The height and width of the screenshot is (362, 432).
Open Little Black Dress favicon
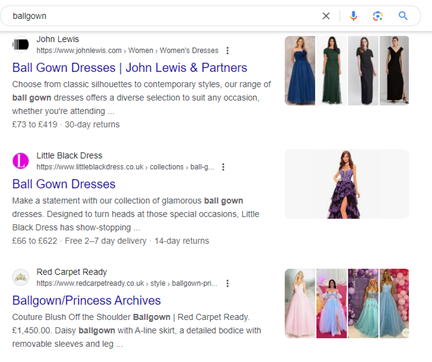[x=21, y=161]
